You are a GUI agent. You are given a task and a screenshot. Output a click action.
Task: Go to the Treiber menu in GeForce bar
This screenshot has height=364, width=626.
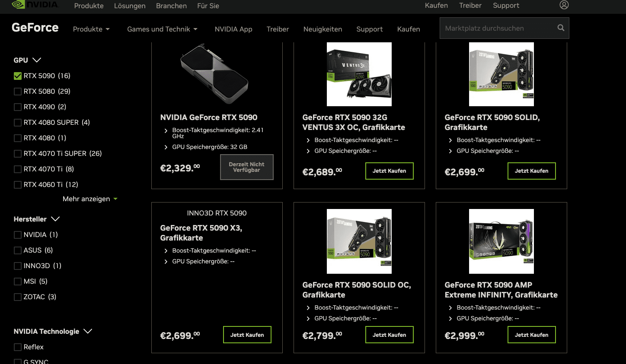click(278, 29)
